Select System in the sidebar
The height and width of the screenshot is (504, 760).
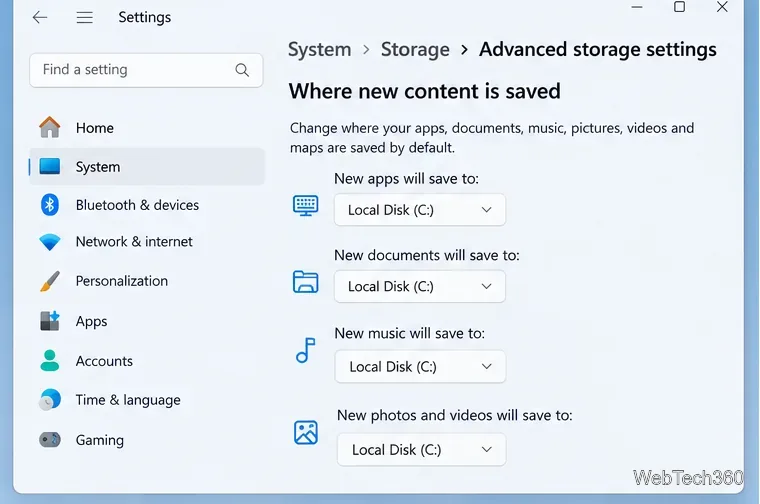[x=146, y=167]
